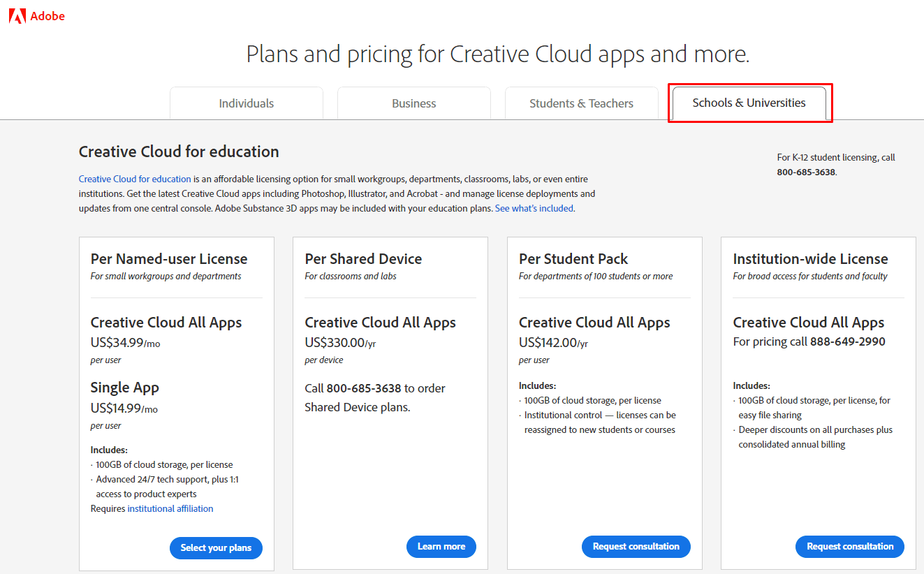Open the institutional affiliation link
Image resolution: width=924 pixels, height=574 pixels.
[x=170, y=508]
